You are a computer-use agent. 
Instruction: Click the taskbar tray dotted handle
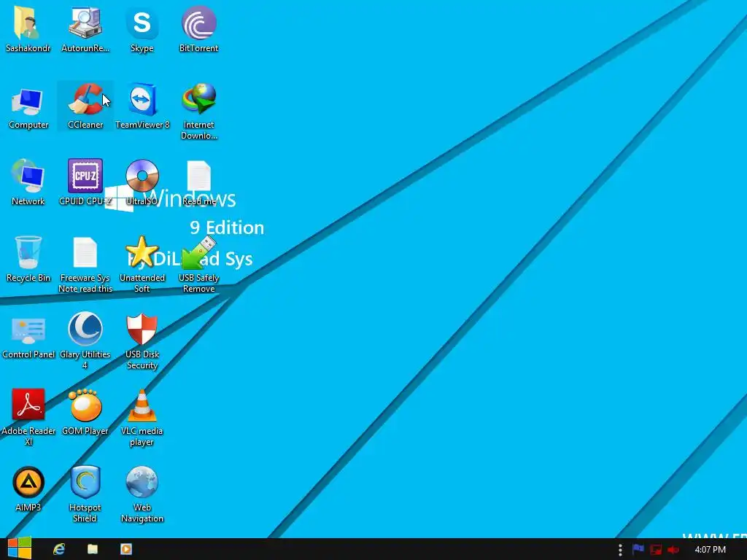pos(620,550)
